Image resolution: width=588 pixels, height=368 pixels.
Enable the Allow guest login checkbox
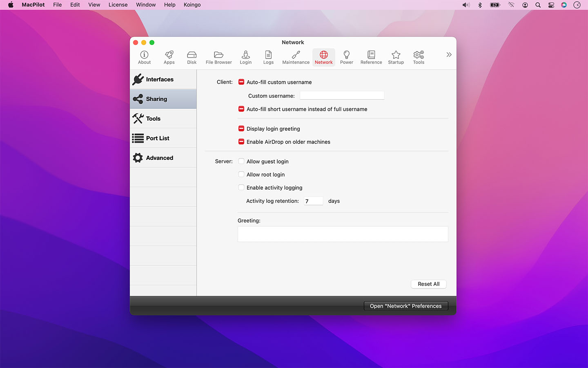[241, 162]
